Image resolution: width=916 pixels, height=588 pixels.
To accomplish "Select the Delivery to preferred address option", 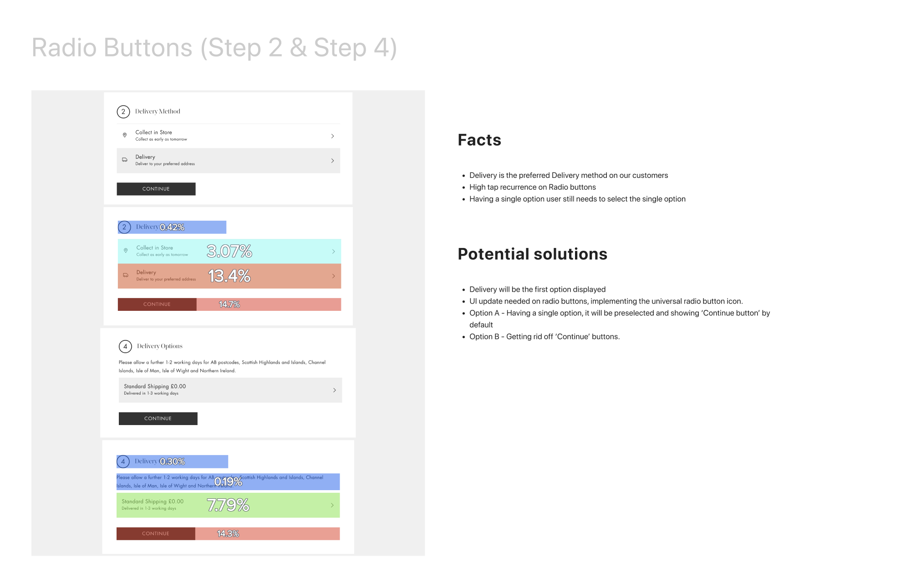I will [x=229, y=161].
